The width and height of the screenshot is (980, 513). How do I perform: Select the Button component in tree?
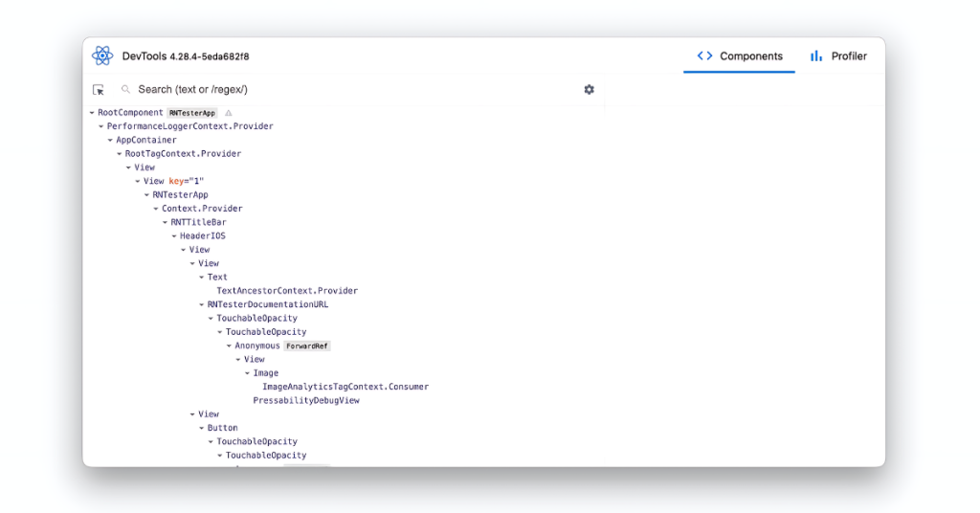(x=223, y=428)
